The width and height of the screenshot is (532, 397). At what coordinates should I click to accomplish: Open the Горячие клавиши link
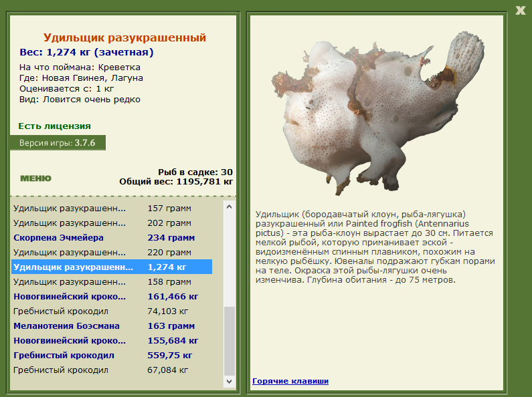pos(290,381)
